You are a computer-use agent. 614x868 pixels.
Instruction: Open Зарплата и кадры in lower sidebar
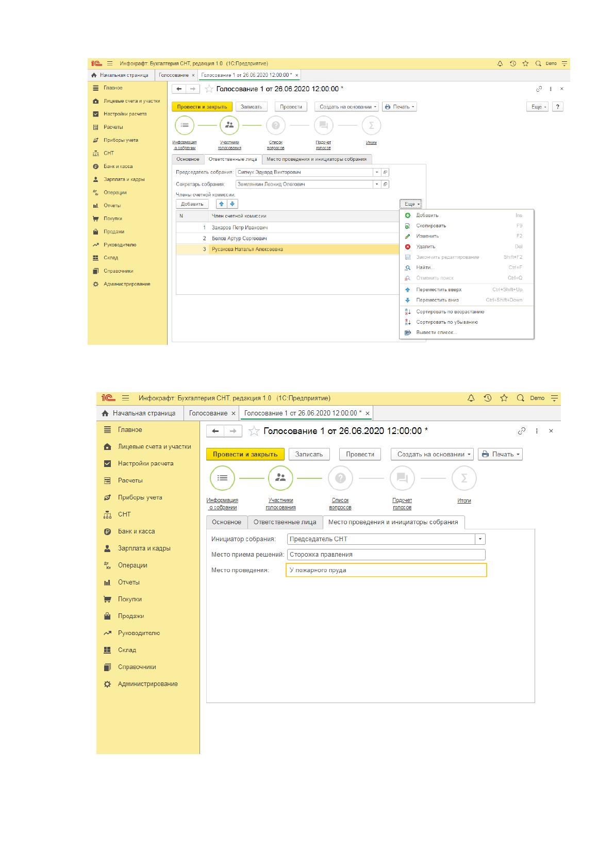click(144, 548)
